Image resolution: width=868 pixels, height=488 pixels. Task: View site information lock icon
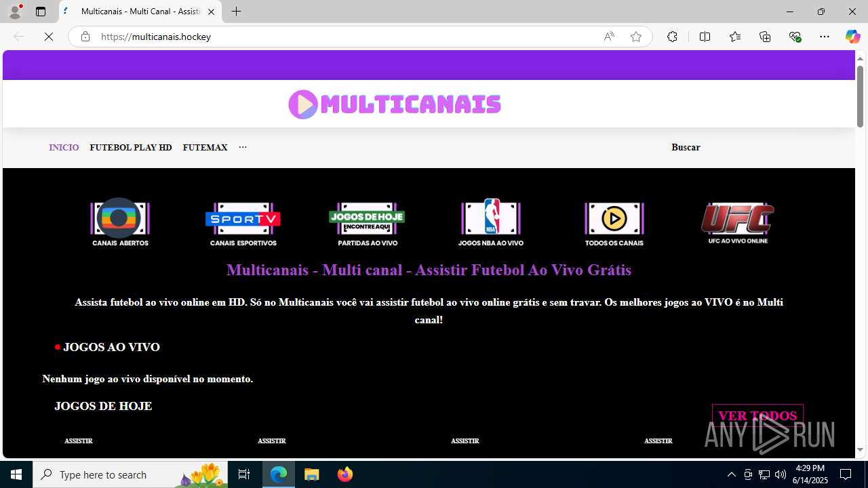pyautogui.click(x=85, y=37)
